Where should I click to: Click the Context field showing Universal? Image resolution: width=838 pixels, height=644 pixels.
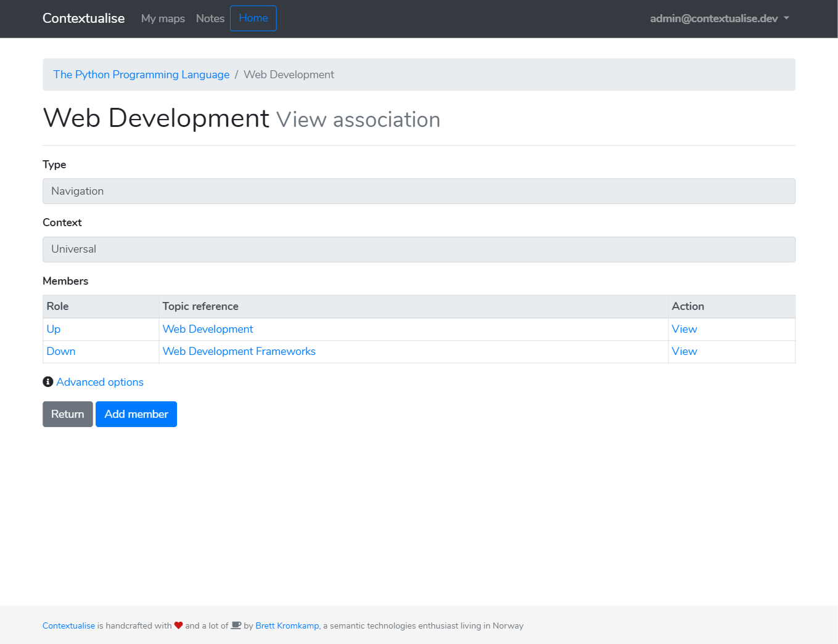click(x=419, y=250)
